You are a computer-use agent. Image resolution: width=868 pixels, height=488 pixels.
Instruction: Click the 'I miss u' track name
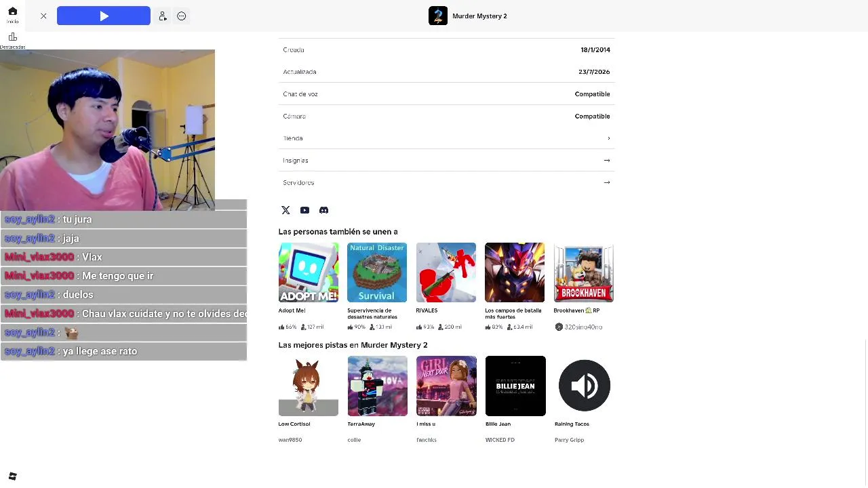point(426,424)
